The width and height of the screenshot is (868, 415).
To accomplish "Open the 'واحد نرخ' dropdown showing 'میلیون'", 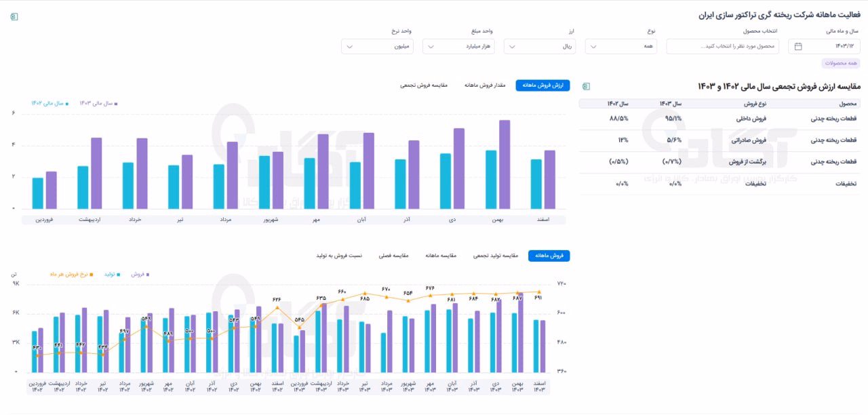I will [377, 46].
